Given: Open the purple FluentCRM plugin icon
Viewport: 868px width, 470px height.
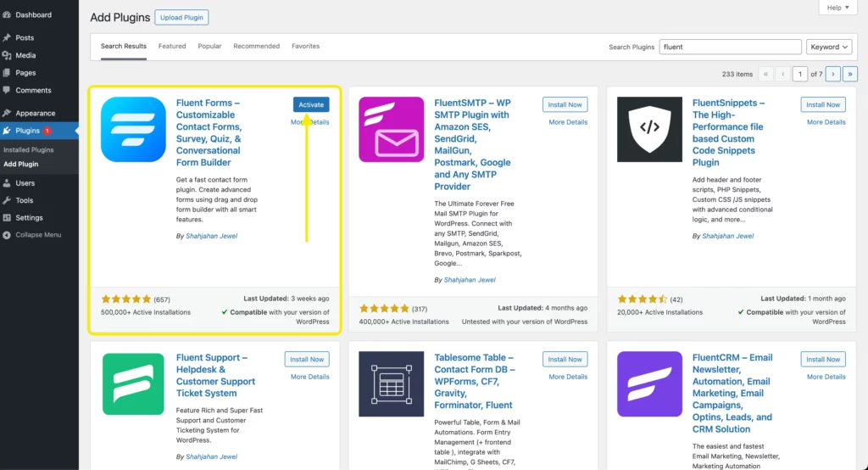Looking at the screenshot, I should [x=649, y=384].
